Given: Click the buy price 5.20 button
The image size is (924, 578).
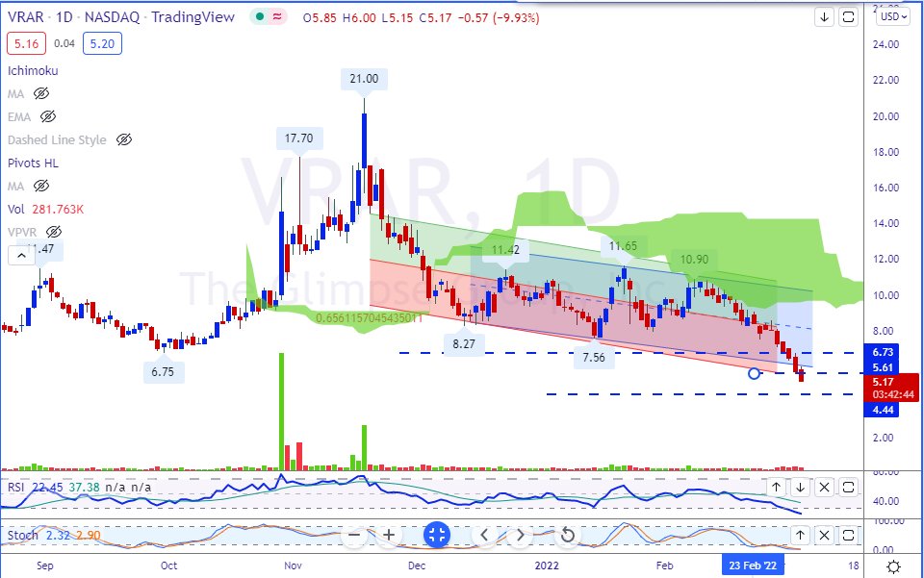Looking at the screenshot, I should pyautogui.click(x=103, y=43).
